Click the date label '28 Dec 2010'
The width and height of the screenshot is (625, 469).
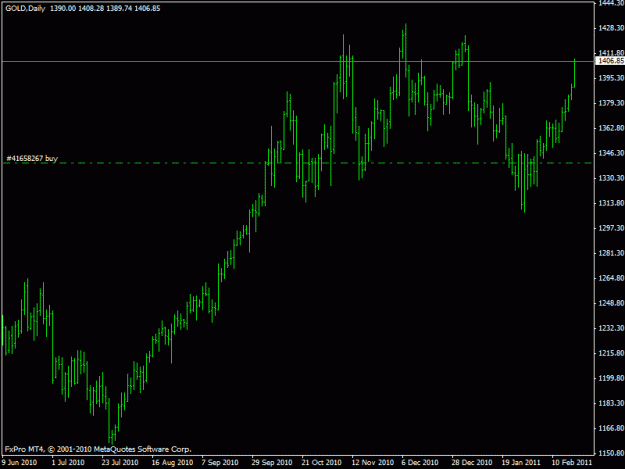click(472, 463)
